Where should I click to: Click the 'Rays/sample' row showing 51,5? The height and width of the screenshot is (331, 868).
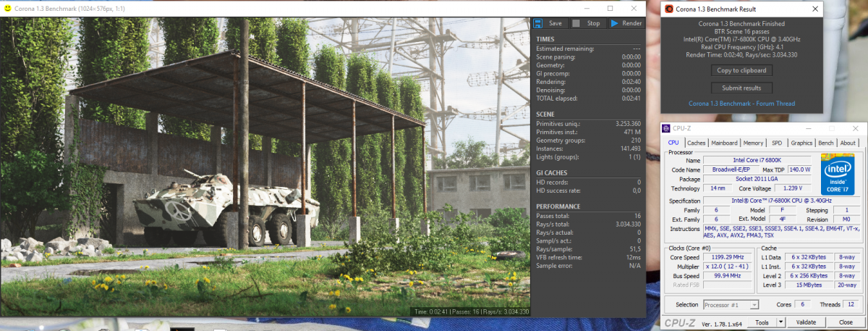coord(588,250)
